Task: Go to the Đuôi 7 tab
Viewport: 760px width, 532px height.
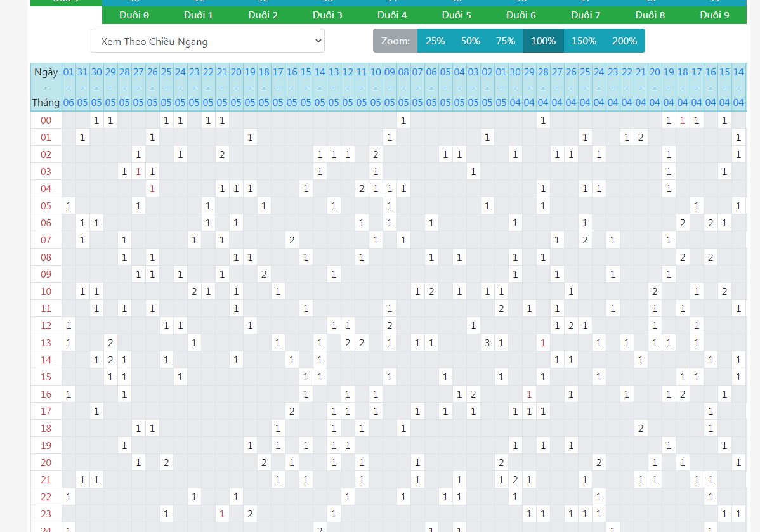Action: pos(585,15)
